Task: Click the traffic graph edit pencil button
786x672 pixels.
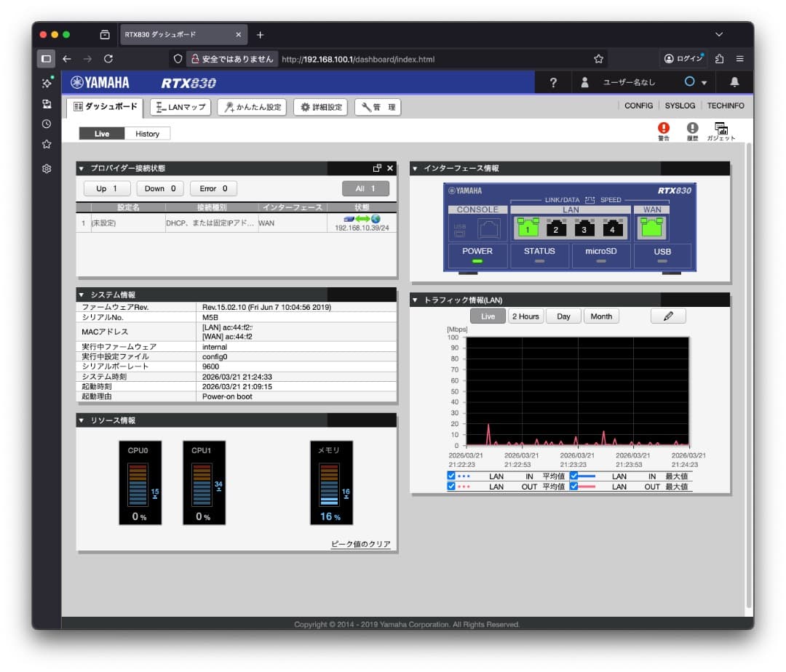Action: pyautogui.click(x=668, y=316)
